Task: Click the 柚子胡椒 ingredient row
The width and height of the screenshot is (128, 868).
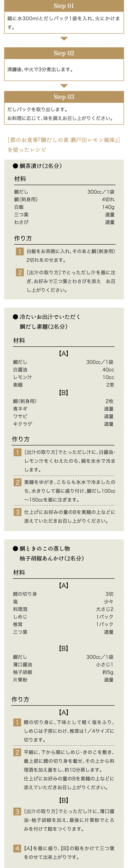Action: point(63,672)
